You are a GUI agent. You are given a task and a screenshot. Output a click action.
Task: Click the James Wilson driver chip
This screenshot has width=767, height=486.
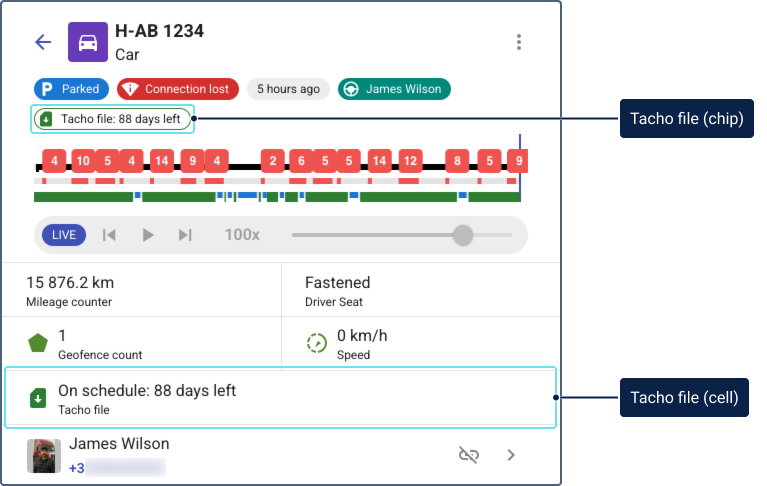(394, 89)
